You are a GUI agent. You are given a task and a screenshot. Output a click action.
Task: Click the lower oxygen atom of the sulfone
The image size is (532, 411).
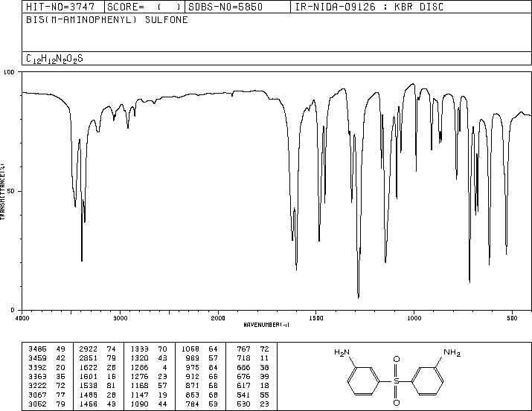point(396,403)
